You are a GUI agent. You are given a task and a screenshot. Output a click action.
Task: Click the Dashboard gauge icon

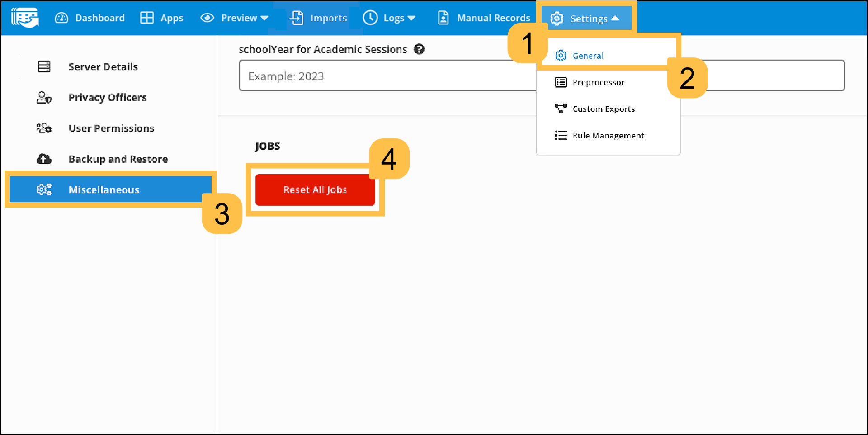(61, 18)
